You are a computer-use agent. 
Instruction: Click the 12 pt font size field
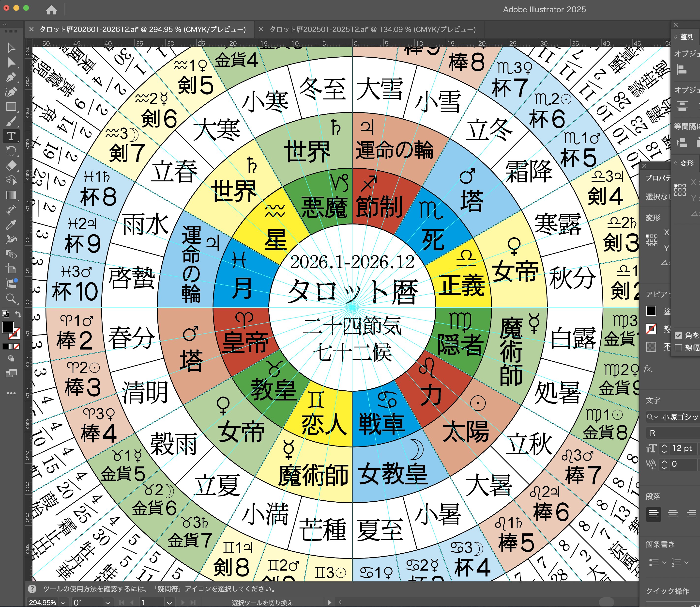[682, 448]
